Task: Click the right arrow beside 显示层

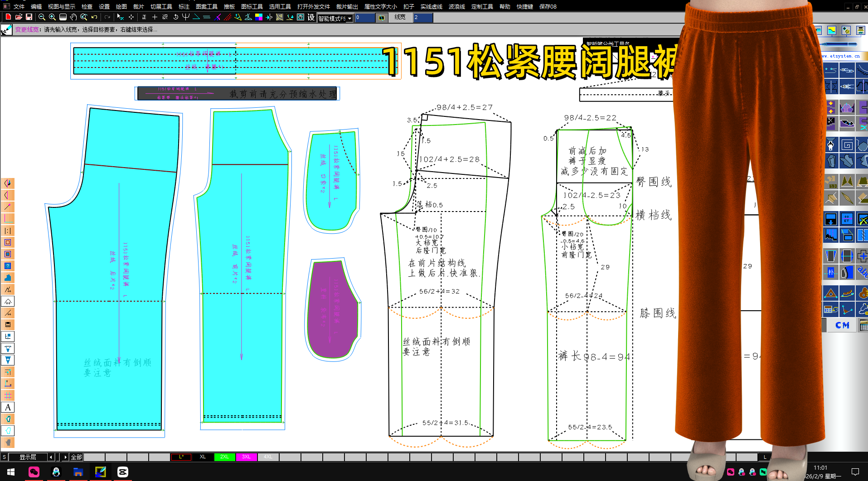Action: coord(66,457)
